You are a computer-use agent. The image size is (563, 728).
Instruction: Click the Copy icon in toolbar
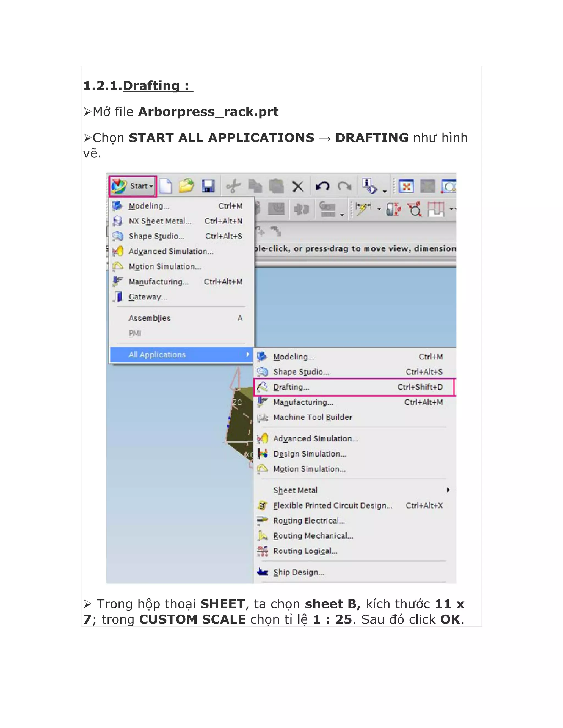click(x=255, y=186)
